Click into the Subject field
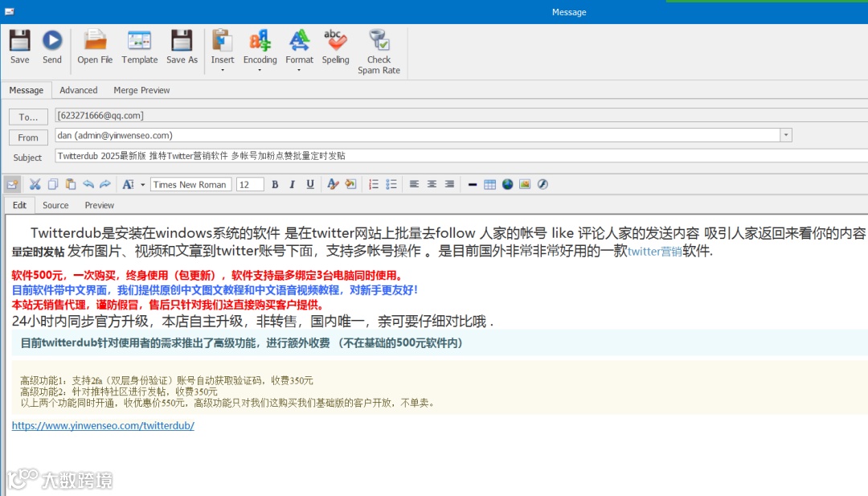 pyautogui.click(x=461, y=156)
